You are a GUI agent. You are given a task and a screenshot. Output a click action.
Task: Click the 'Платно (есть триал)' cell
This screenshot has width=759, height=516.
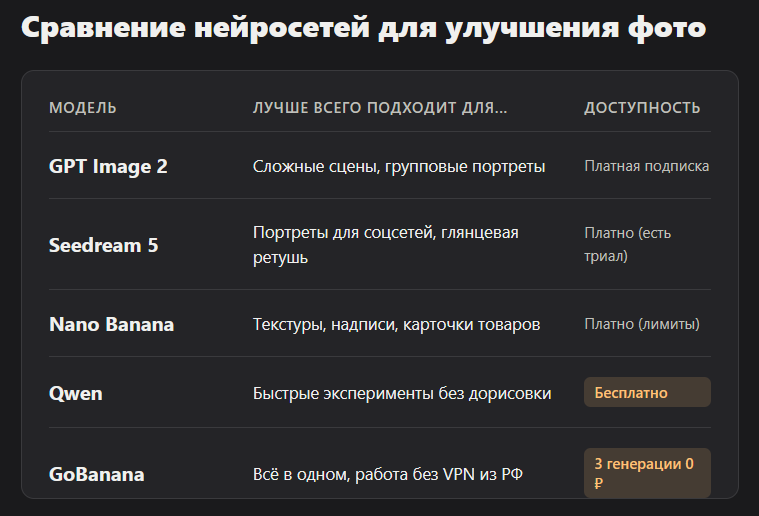[627, 244]
